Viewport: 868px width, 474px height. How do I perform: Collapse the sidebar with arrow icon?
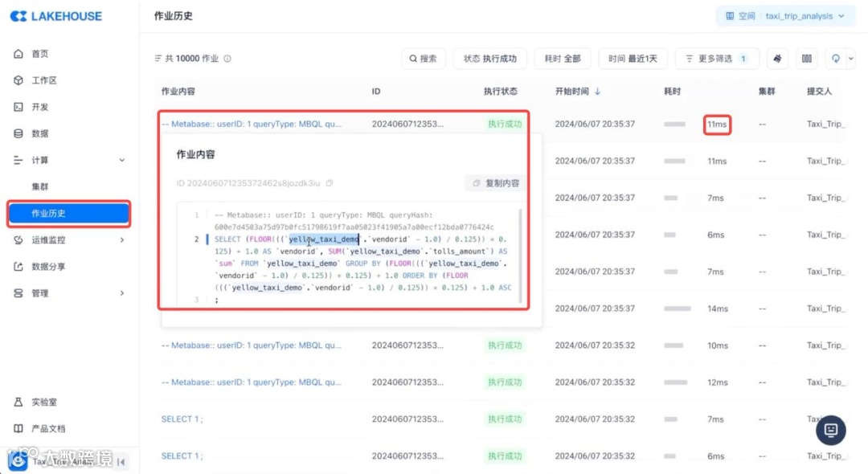(121, 462)
